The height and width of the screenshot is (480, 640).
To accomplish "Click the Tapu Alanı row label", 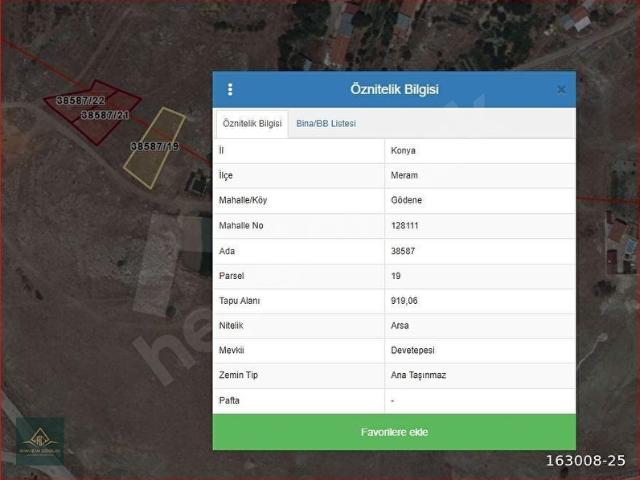I will [x=239, y=301].
